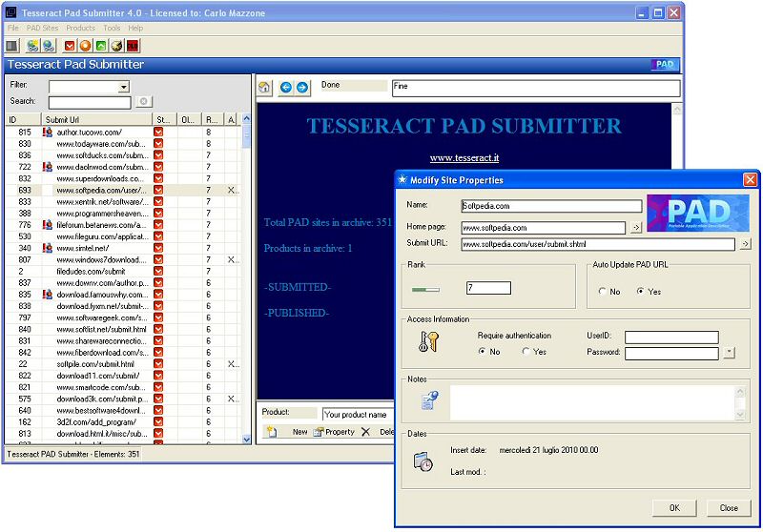Click the -SUBMITTED- link
763x532 pixels.
click(x=298, y=287)
